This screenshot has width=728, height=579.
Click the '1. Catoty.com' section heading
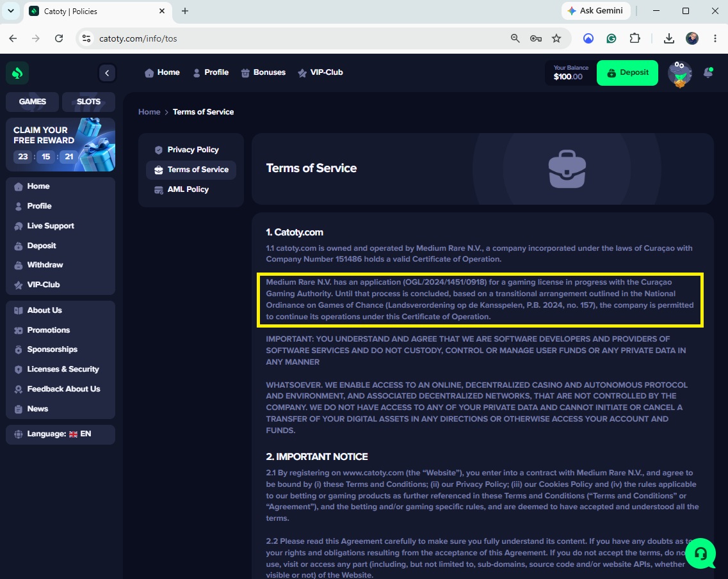295,232
